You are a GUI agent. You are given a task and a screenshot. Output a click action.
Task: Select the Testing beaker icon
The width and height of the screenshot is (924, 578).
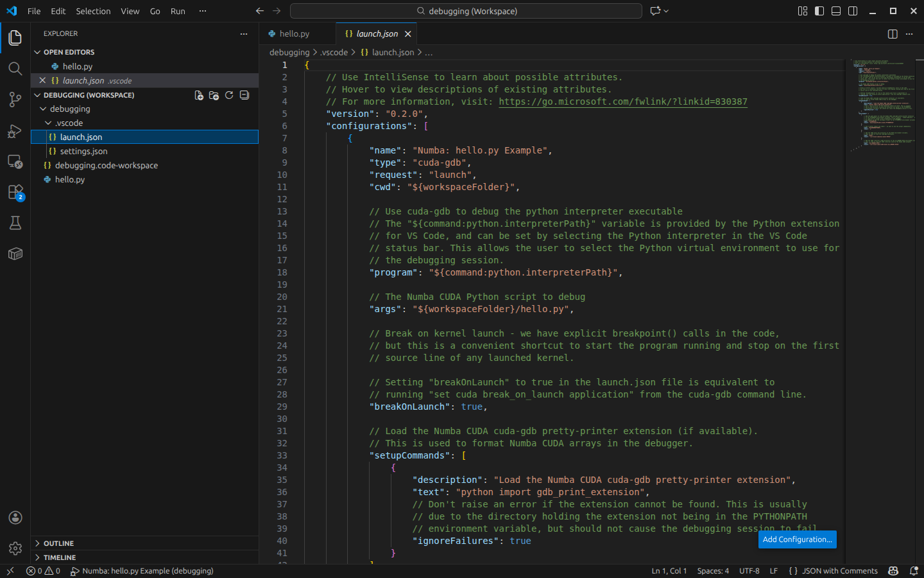15,223
